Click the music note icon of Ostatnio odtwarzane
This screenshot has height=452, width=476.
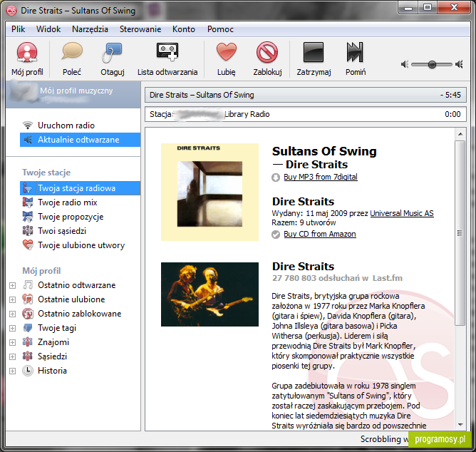pos(28,285)
